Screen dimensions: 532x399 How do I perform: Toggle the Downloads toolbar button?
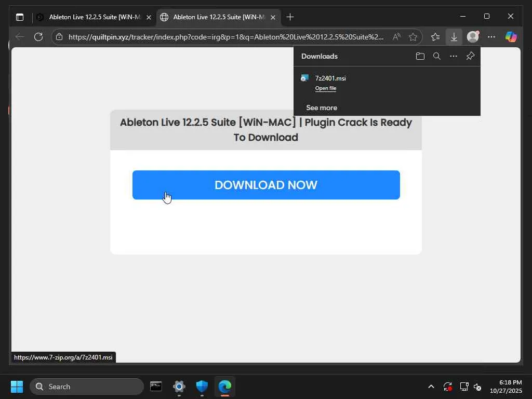pos(454,37)
